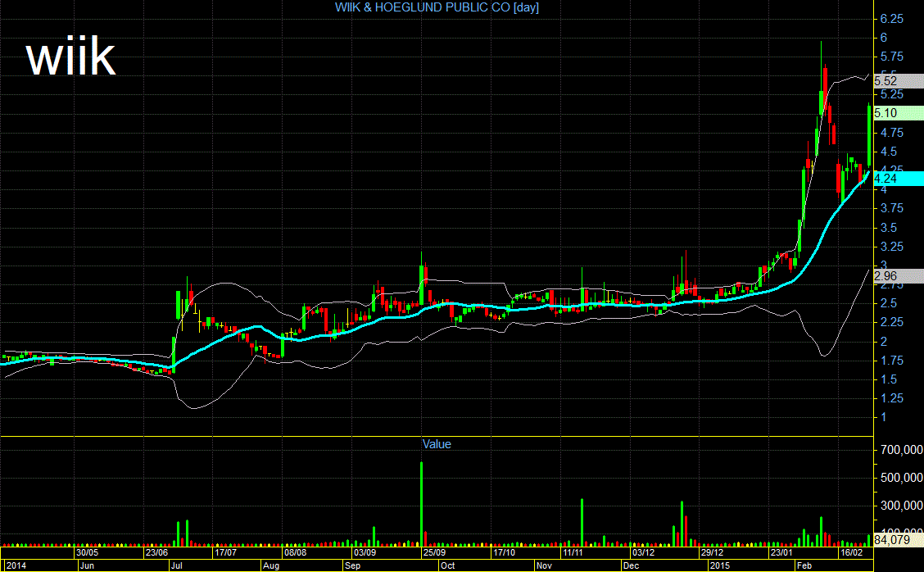Screen dimensions: 924x572
Task: Click the 700,000 volume axis label
Action: (x=902, y=450)
